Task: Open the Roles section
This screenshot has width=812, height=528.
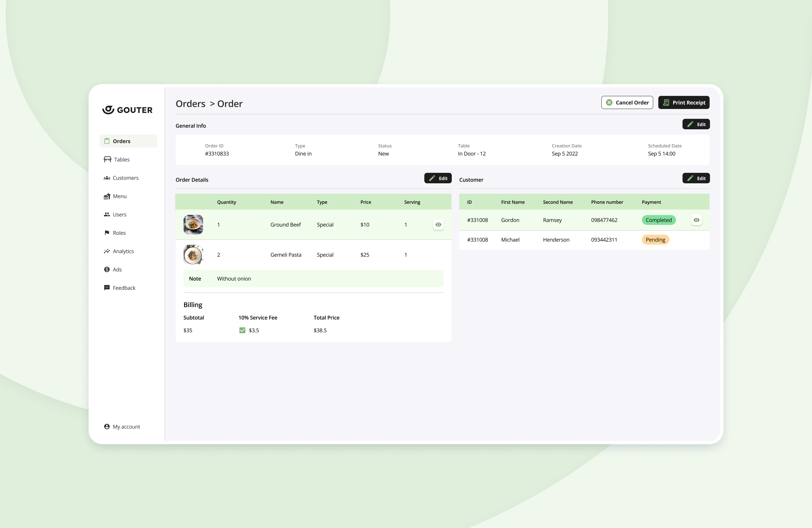Action: [107, 233]
